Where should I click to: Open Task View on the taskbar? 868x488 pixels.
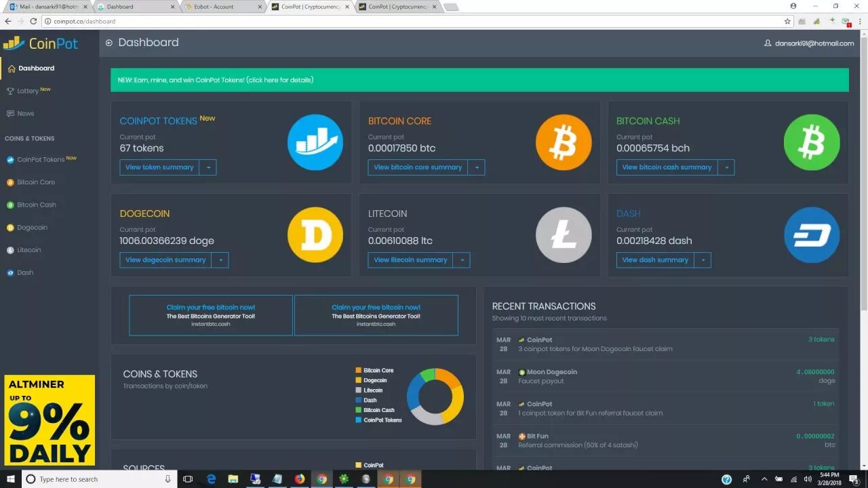(188, 479)
